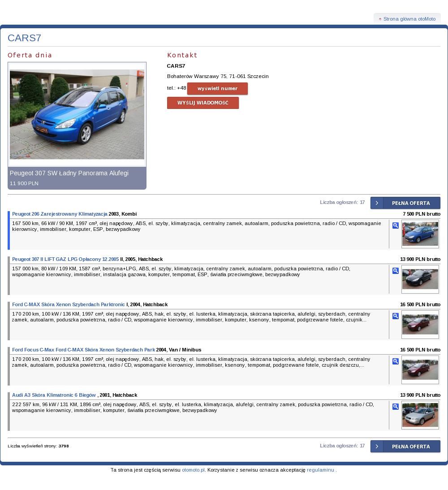
Task: Open Ford C-MAX Skóra Xenon Szyberdach Parktronic listing
Action: (69, 305)
